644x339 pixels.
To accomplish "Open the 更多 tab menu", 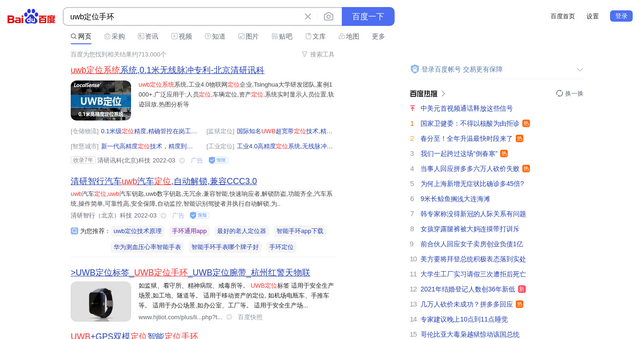I will tap(379, 36).
